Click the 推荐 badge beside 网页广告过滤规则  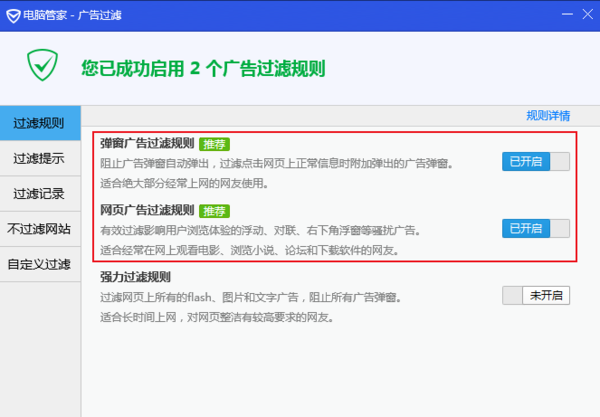point(214,211)
